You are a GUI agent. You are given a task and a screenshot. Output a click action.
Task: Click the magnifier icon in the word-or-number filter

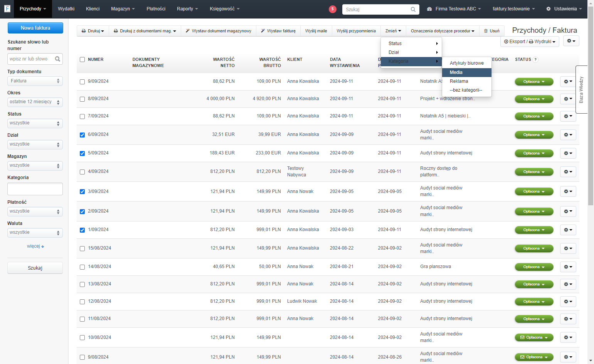[x=57, y=59]
